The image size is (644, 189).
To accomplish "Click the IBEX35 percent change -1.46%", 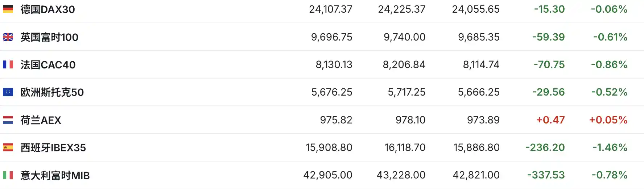I will pos(610,147).
